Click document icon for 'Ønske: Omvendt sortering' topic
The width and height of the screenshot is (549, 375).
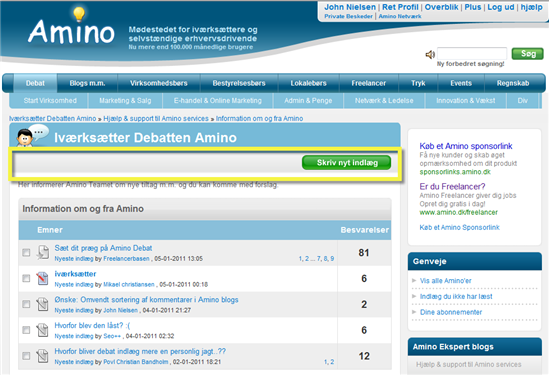tap(43, 304)
